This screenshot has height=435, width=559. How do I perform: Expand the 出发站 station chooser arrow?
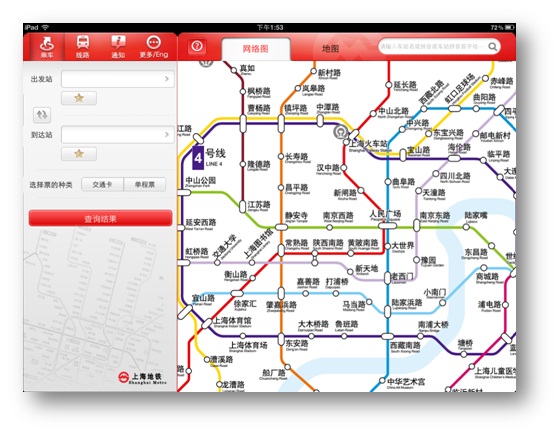click(x=167, y=79)
